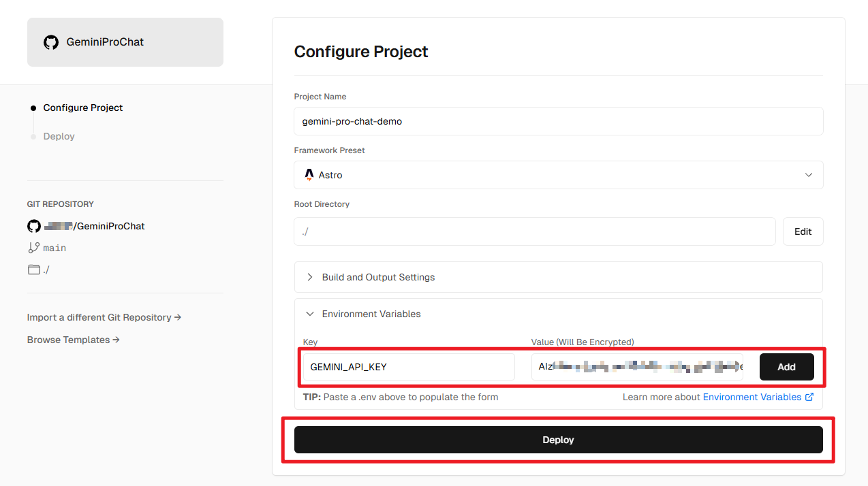
Task: Click the Astro framework logo icon
Action: 309,175
